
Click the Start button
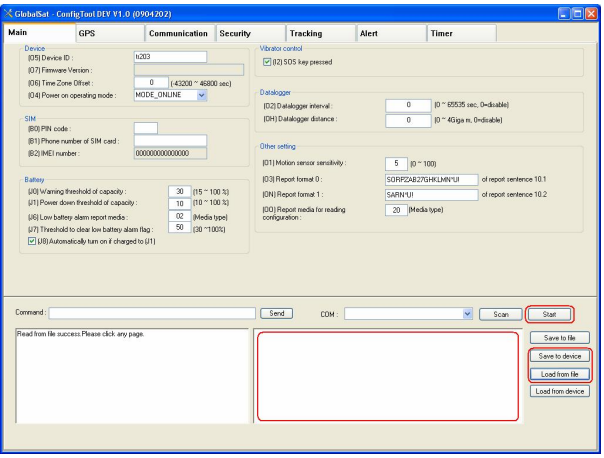(x=549, y=314)
